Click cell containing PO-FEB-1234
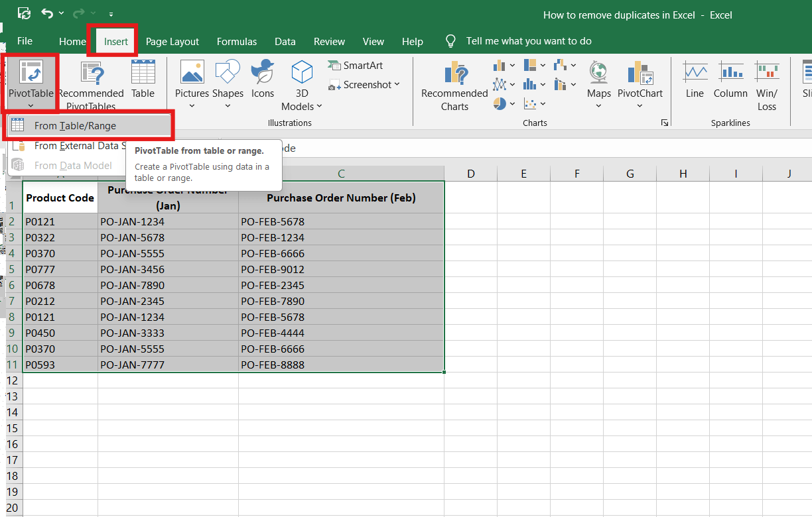 341,237
